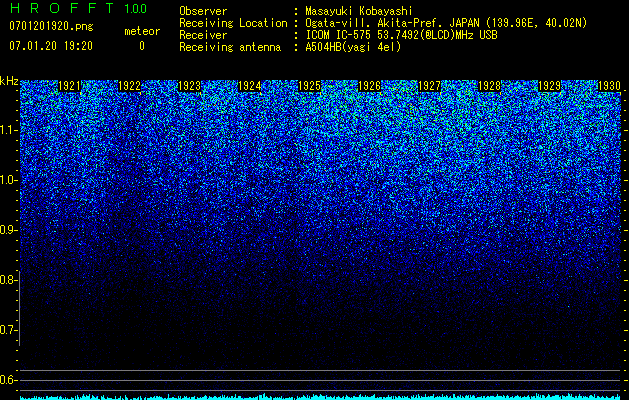
Task: Click the observer name Masayuki Kobayashi
Action: 359,11
